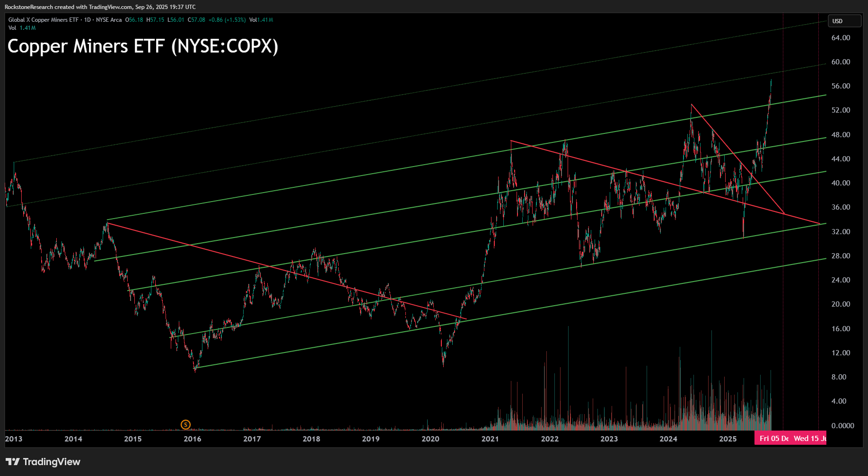Click the Global X Copper Miners ETF legend
The height and width of the screenshot is (476, 868).
[43, 20]
